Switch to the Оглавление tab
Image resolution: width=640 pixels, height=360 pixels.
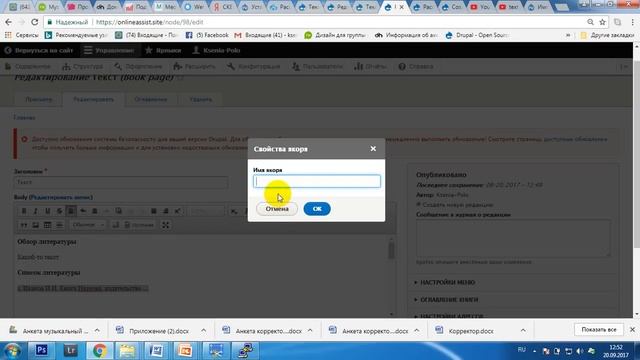151,99
